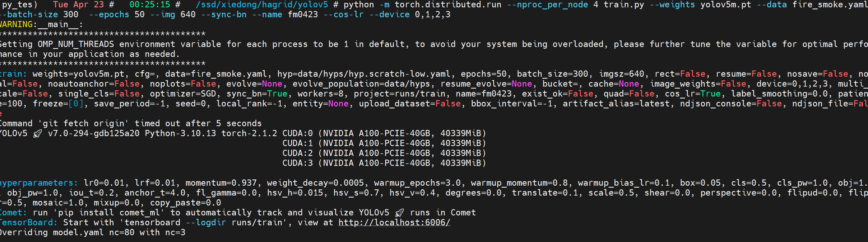
Task: Click 'freeze=[0]' in train arguments
Action: tap(58, 104)
